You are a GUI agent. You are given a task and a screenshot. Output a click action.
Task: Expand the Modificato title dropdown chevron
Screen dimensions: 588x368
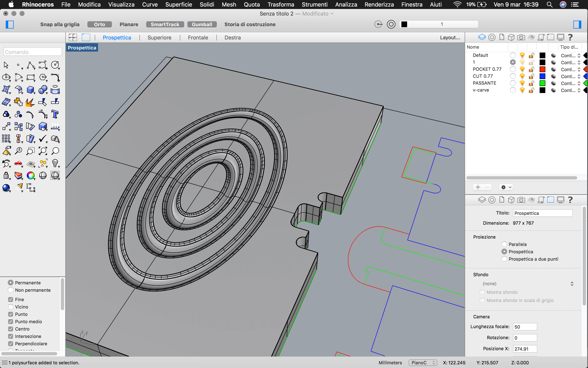click(x=332, y=14)
